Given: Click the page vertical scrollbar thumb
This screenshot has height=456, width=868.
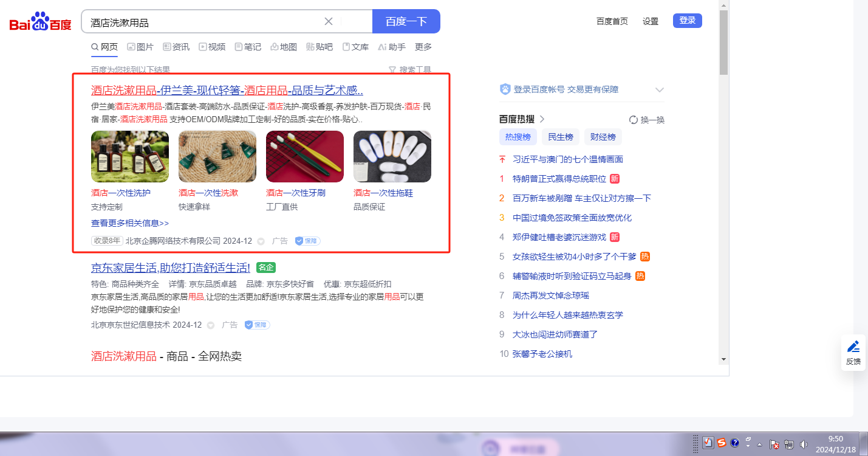Looking at the screenshot, I should (723, 43).
